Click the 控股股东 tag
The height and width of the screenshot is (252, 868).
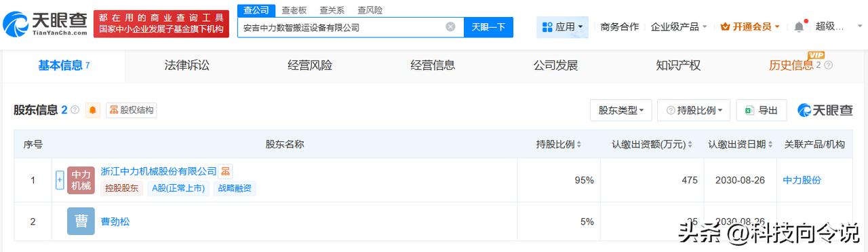coord(121,189)
